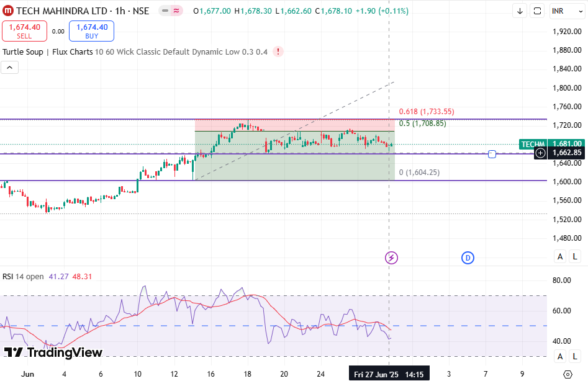
Task: Toggle log scale L on RSI pane
Action: (x=575, y=356)
